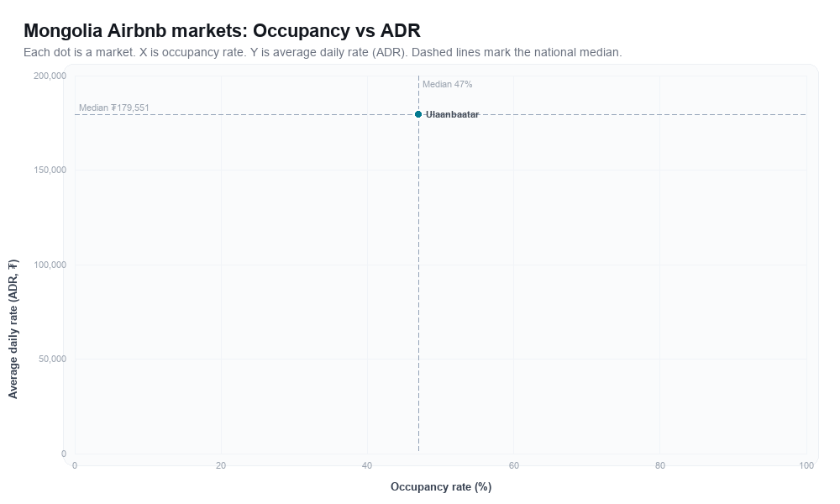Click the x-axis tick label 100
The width and height of the screenshot is (840, 504).
806,466
